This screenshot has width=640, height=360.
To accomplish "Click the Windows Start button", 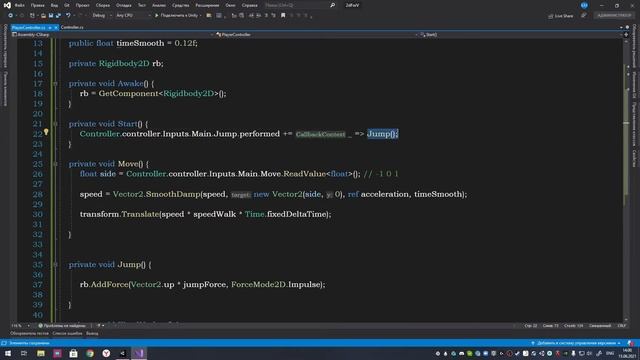I will 8,353.
